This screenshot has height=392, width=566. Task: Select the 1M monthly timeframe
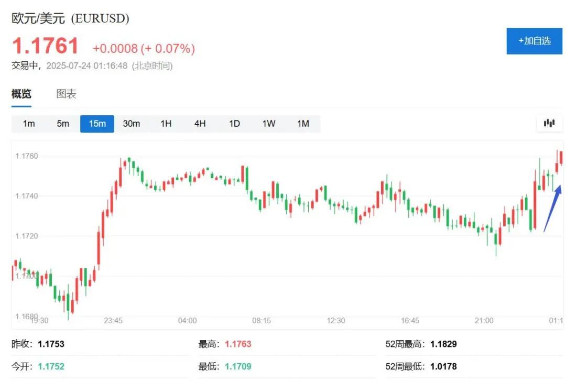(x=303, y=124)
